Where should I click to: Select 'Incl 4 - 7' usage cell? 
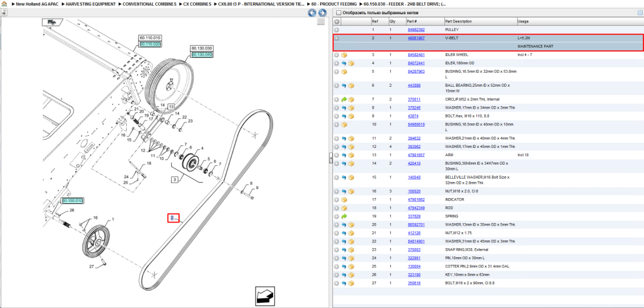tap(526, 55)
